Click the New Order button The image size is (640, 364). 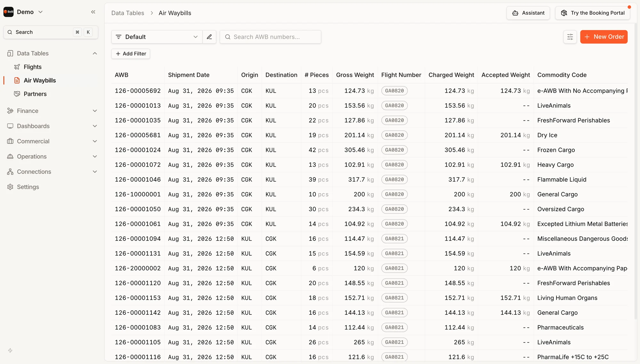pyautogui.click(x=604, y=37)
